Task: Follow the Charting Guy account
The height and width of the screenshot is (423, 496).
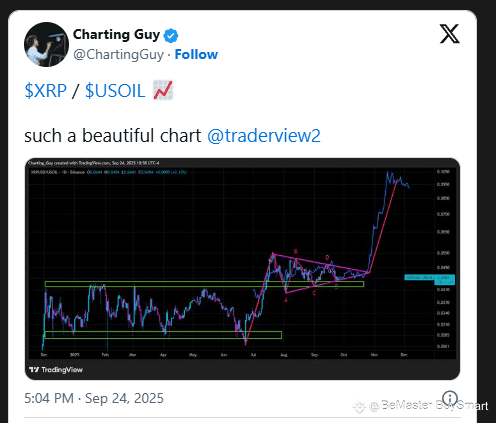Action: pyautogui.click(x=196, y=54)
